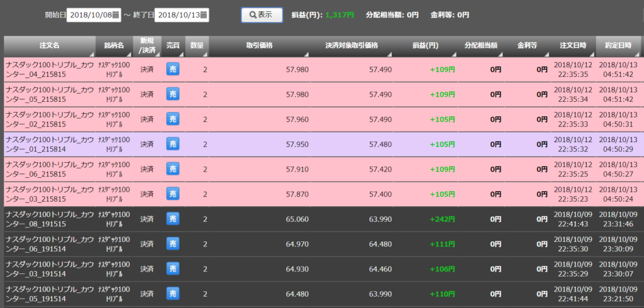Click the 売 icon in row カウンター_05_191514
Screen dimensions: 644x308
point(173,294)
